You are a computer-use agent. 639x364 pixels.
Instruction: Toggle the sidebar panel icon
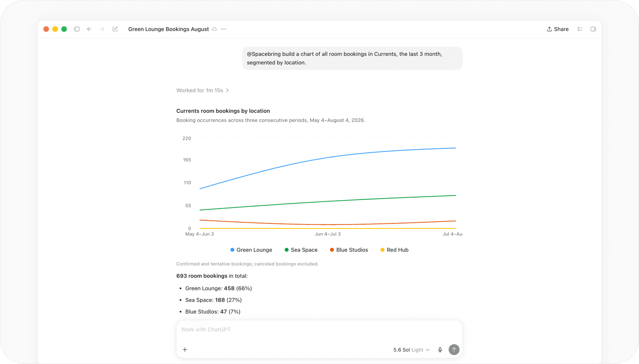click(x=77, y=29)
